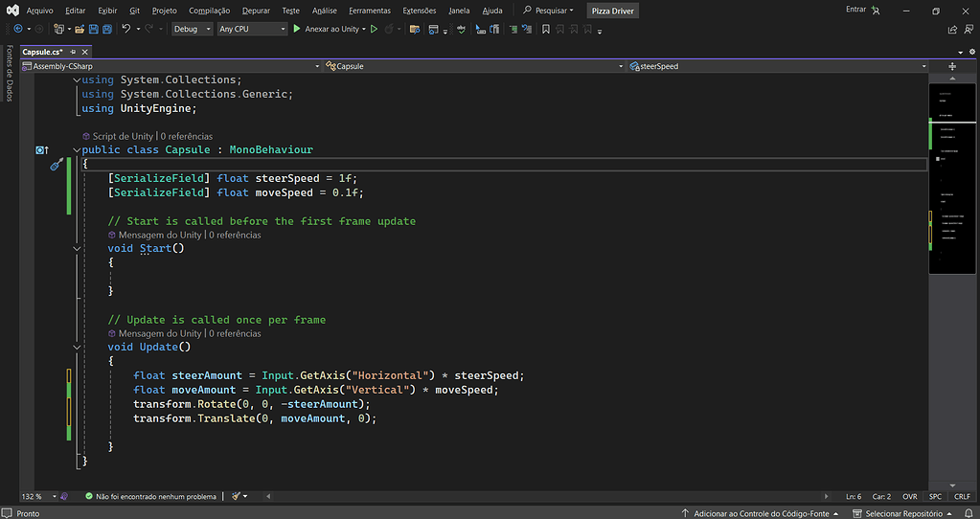This screenshot has height=519, width=980.
Task: Toggle pin on the Capsule.cs tab
Action: point(73,52)
